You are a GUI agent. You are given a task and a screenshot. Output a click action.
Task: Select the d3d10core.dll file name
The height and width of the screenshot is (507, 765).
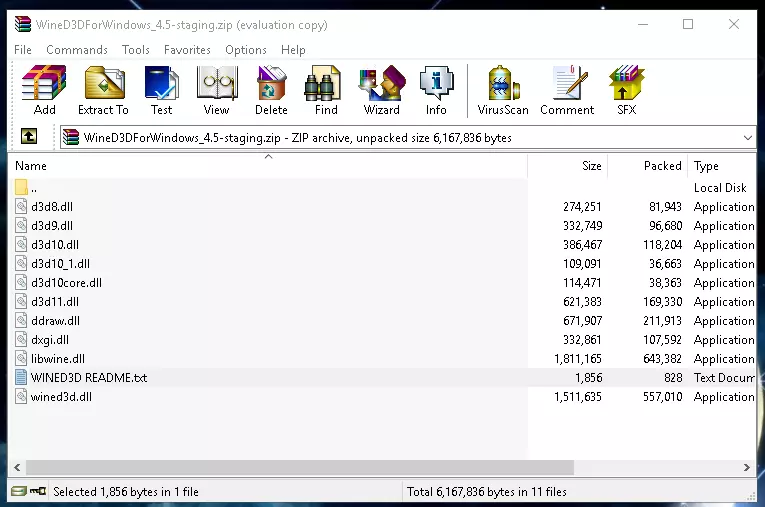click(66, 283)
